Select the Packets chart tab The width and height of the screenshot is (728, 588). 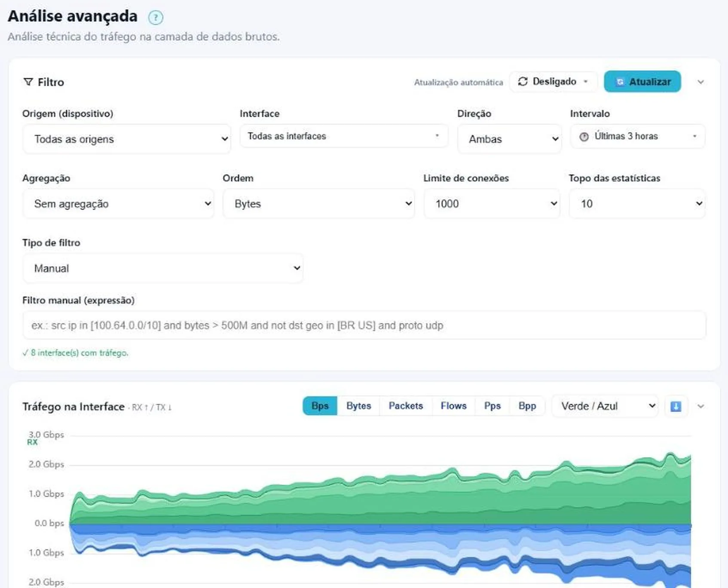[x=406, y=406]
